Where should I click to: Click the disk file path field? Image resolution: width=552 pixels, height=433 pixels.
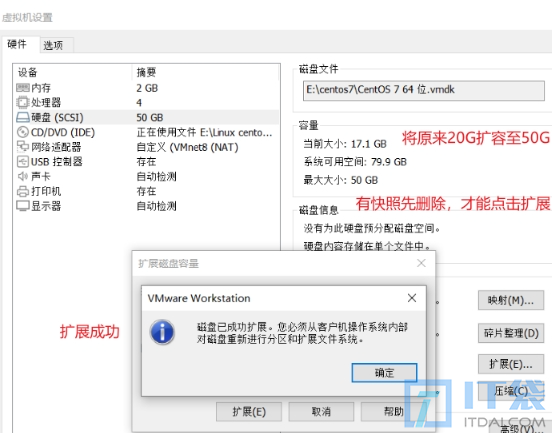click(424, 90)
